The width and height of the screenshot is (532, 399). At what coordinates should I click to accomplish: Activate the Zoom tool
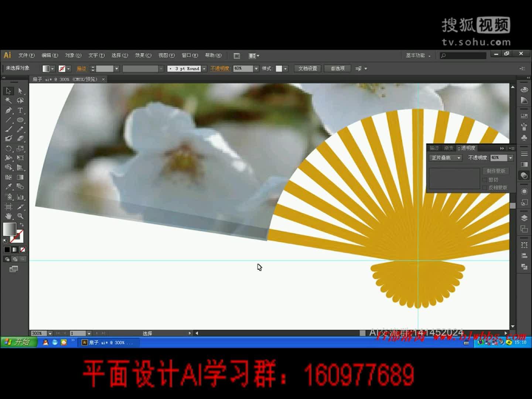point(21,216)
